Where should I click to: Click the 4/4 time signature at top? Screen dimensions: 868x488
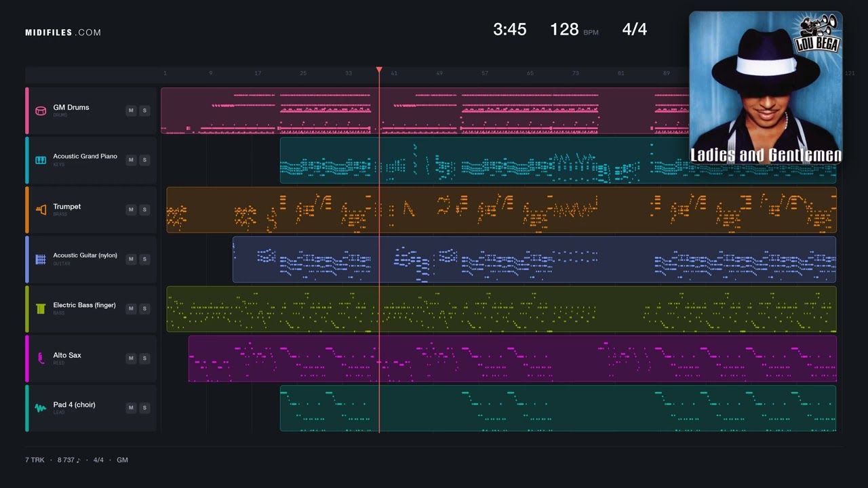[635, 29]
